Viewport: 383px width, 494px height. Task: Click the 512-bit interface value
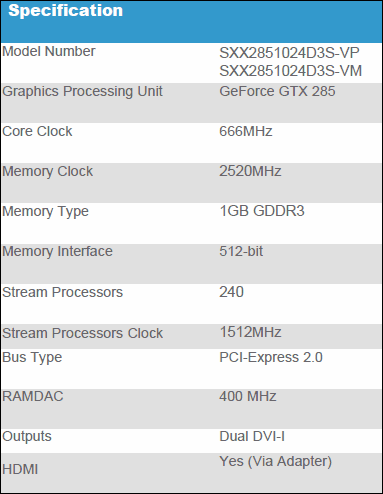[x=241, y=251]
